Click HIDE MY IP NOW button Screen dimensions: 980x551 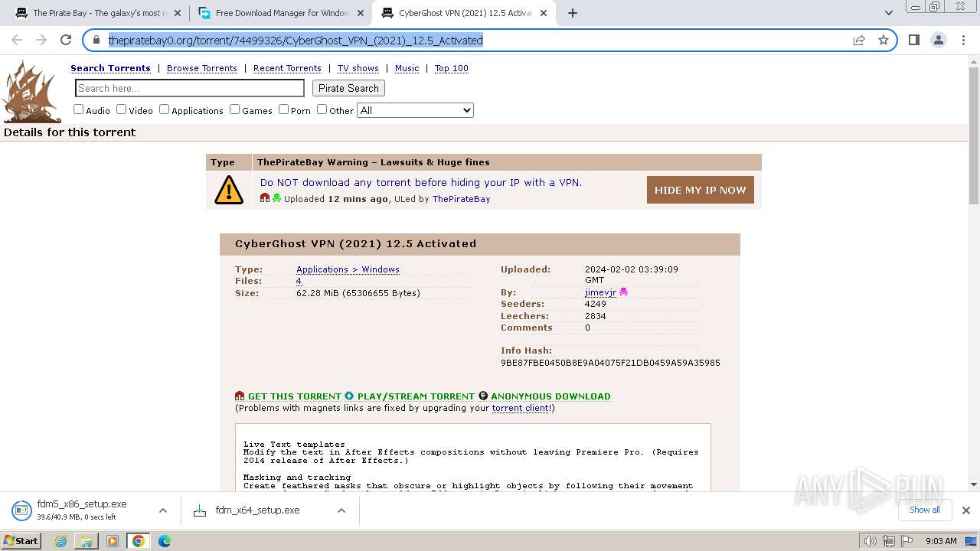tap(701, 190)
